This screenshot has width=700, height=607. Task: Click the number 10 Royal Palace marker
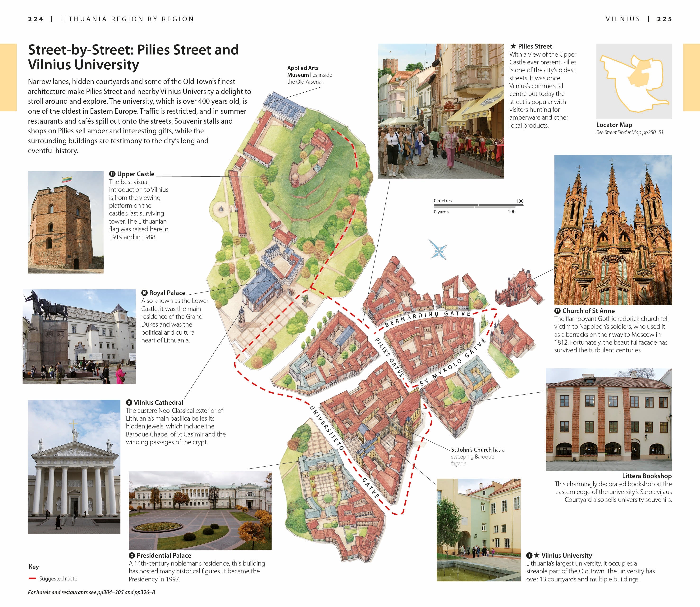coord(144,293)
